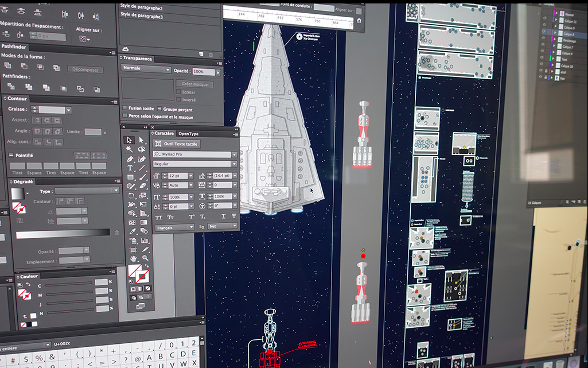
Task: Open the Myriad Pro font family dropdown
Action: pos(235,154)
